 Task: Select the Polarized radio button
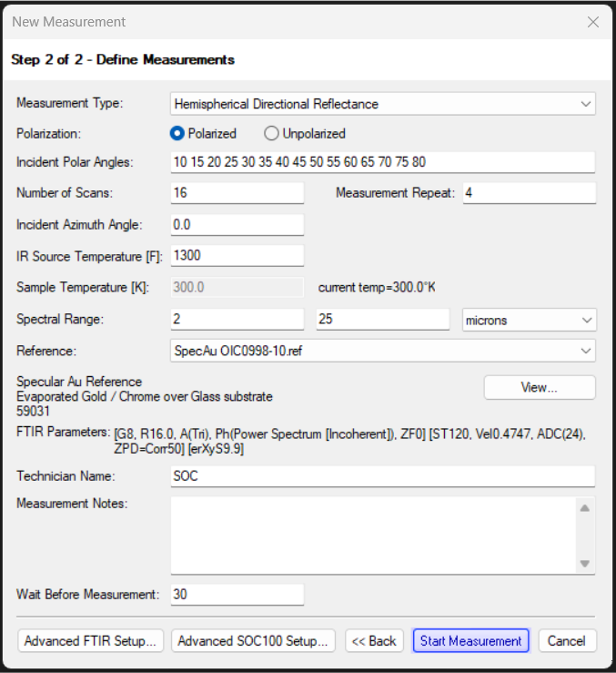(178, 133)
